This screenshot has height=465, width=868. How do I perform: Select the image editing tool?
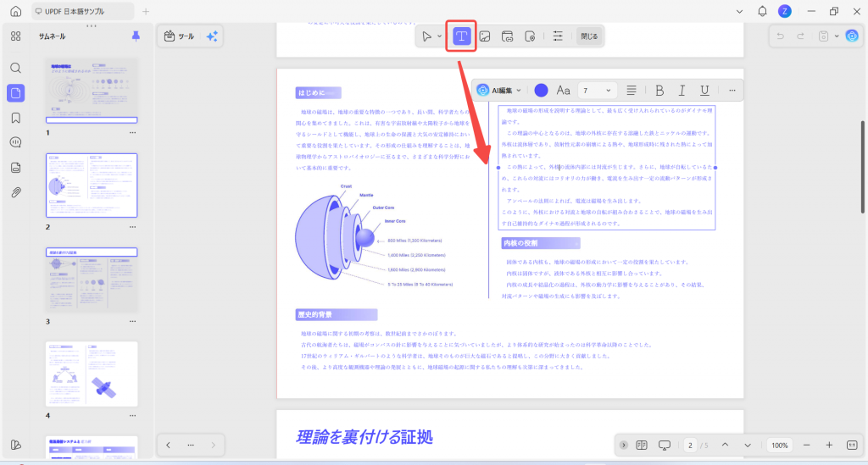tap(484, 36)
